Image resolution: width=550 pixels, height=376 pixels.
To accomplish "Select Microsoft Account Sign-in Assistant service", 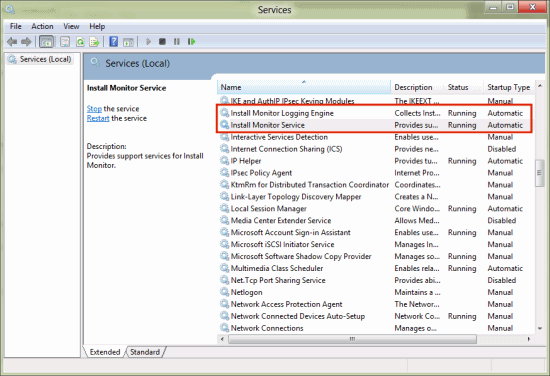I will [290, 232].
